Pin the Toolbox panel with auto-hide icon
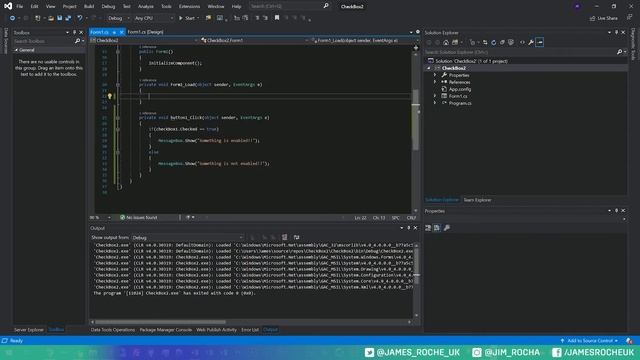640x360 pixels. tap(74, 32)
